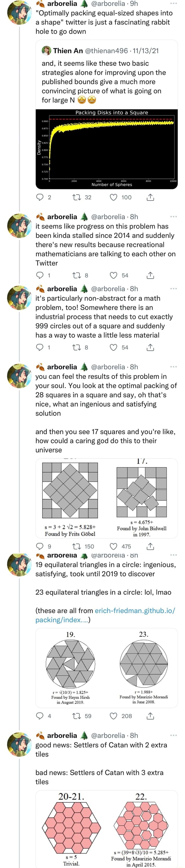Retweet the "999 circles" tweet
Image resolution: width=185 pixels, height=868 pixels.
click(77, 350)
